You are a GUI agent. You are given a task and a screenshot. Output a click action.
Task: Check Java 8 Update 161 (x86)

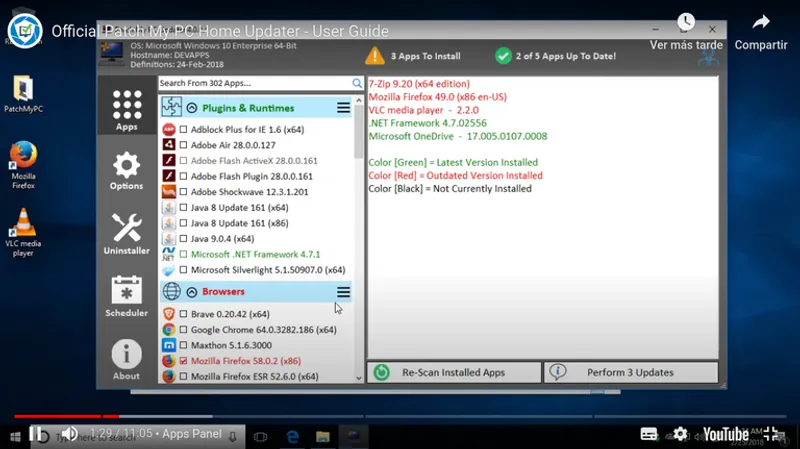tap(183, 223)
